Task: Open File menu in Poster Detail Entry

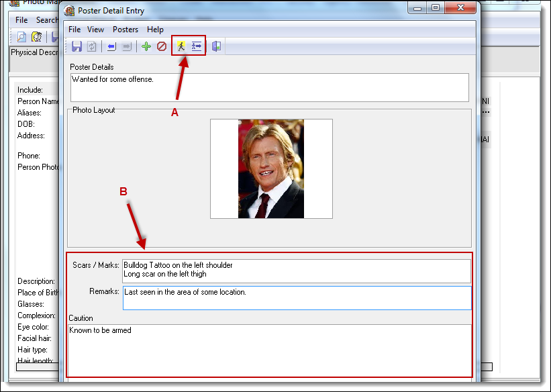Action: (74, 30)
